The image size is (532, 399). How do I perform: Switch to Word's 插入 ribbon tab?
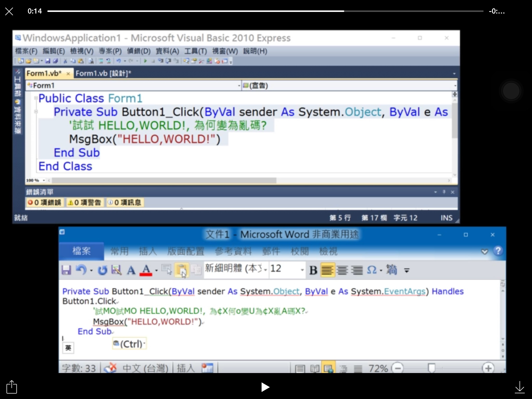[x=148, y=251]
